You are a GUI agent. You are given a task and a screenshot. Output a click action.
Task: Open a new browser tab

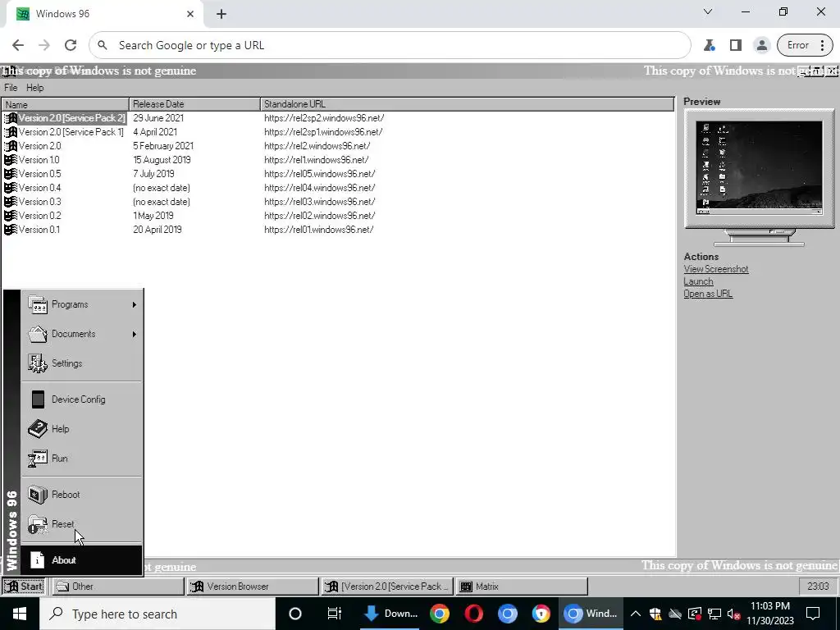click(x=221, y=14)
